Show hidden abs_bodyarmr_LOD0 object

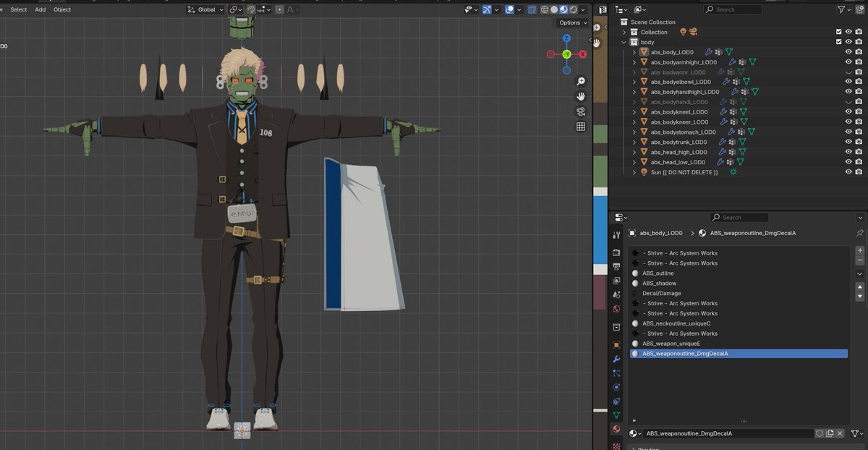848,72
